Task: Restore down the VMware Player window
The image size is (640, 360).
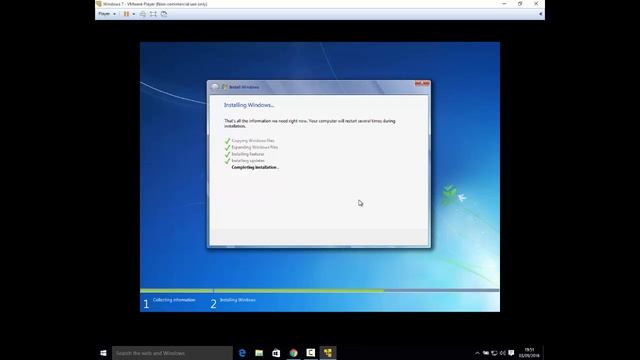Action: click(x=520, y=4)
